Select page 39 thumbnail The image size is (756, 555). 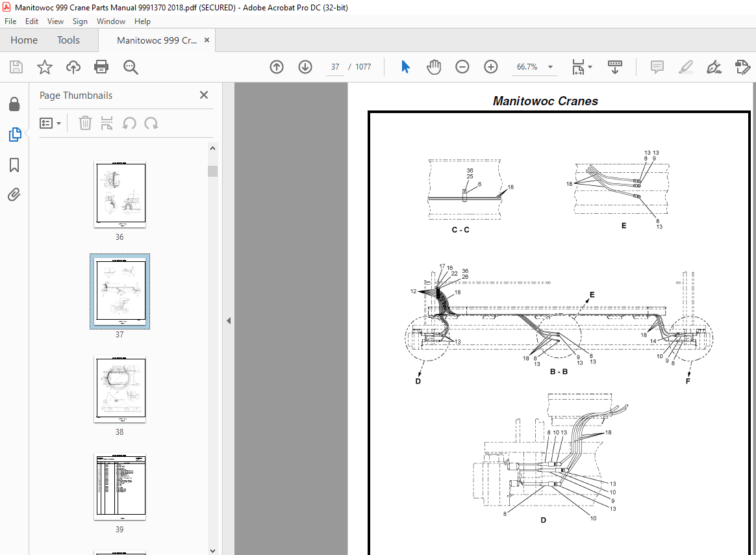pyautogui.click(x=120, y=487)
